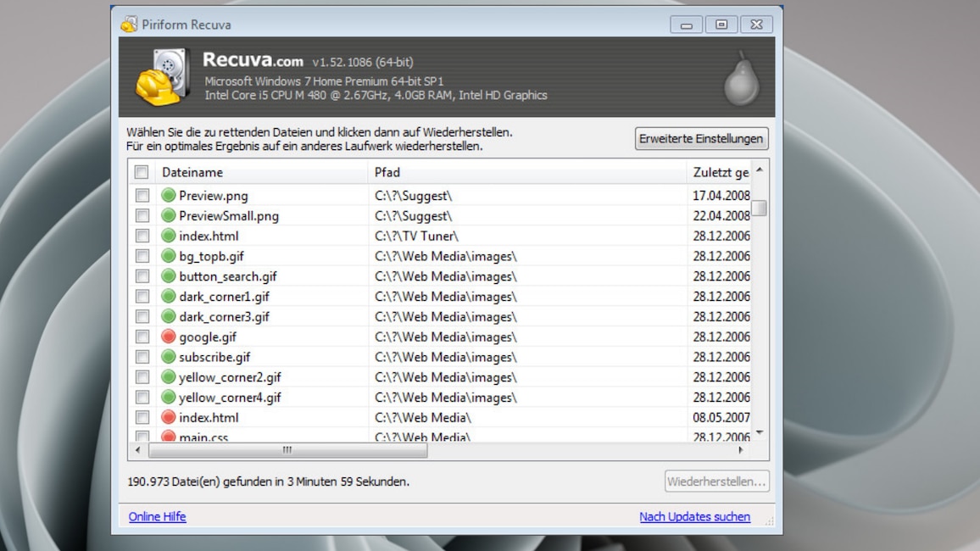Click the vertical scrollbar down arrow
Image resolution: width=980 pixels, height=551 pixels.
coord(760,433)
